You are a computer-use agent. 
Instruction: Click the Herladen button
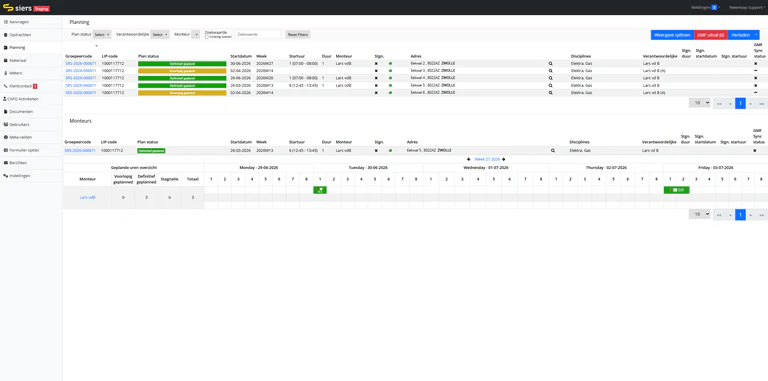(741, 35)
